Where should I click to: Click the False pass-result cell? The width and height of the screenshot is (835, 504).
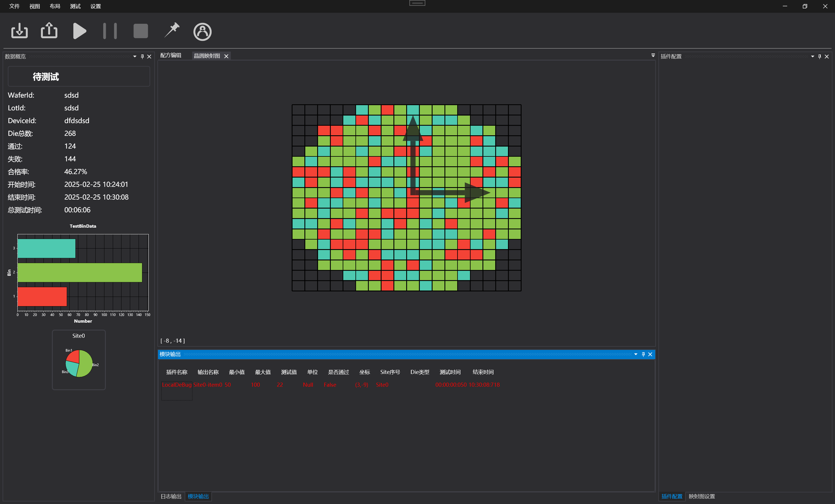(x=330, y=385)
